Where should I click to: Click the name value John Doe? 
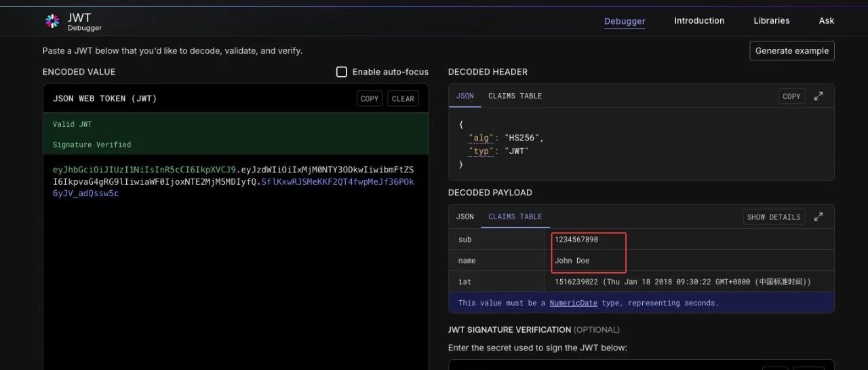(572, 261)
